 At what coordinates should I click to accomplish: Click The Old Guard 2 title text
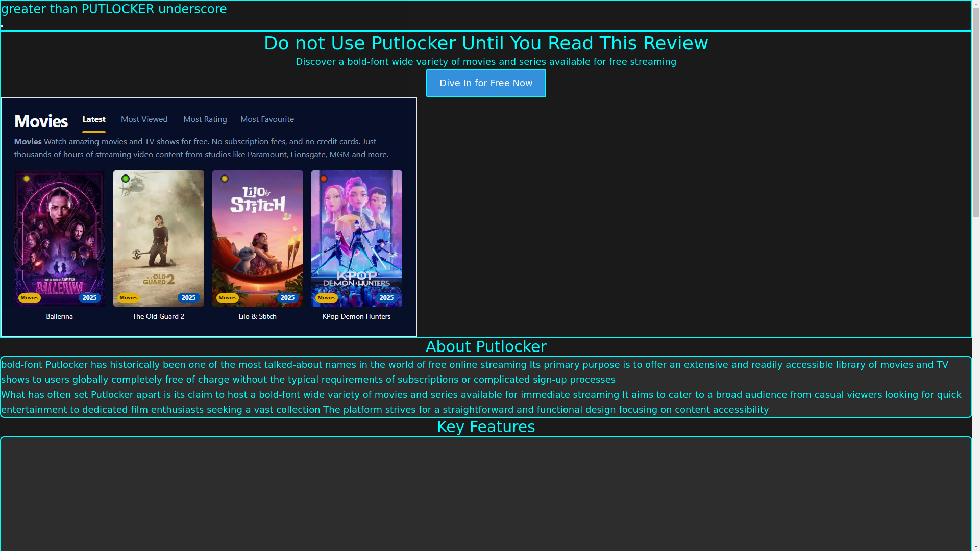159,316
